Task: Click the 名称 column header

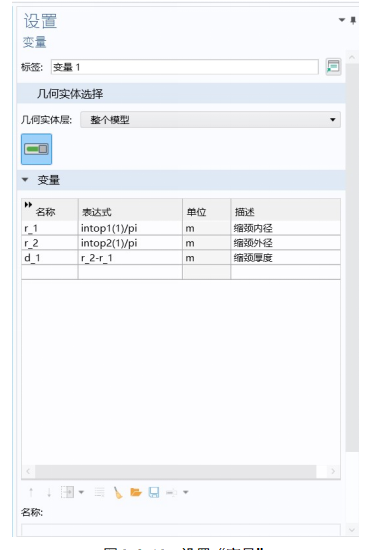Action: coord(50,210)
